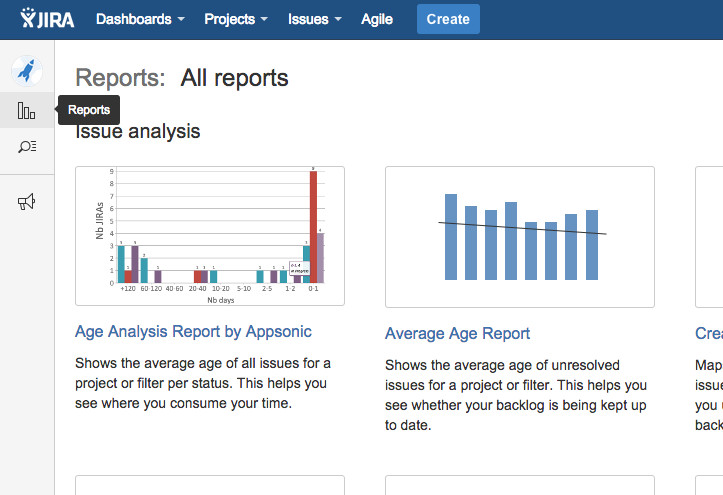Expand the Projects dropdown menu
Viewport: 723px width, 495px height.
click(x=236, y=19)
